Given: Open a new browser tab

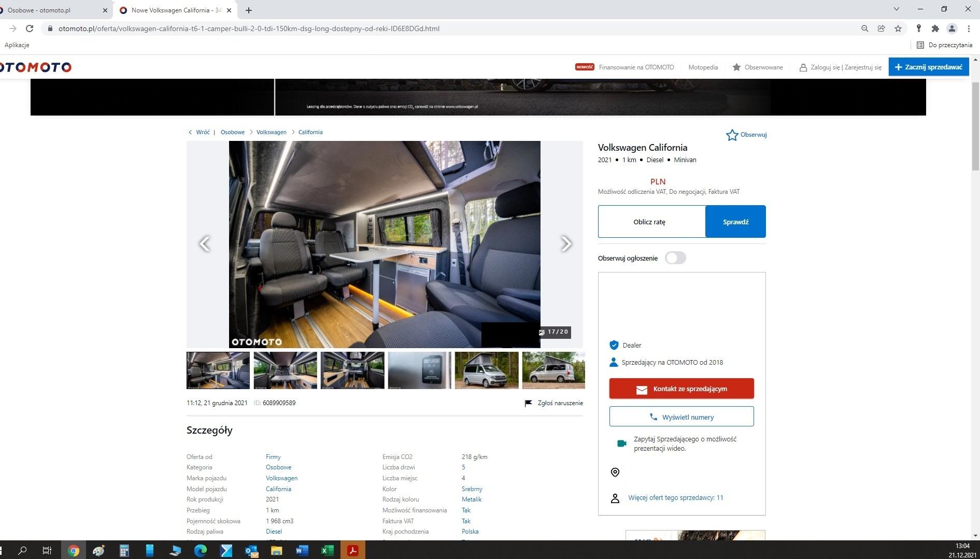Looking at the screenshot, I should pos(249,10).
